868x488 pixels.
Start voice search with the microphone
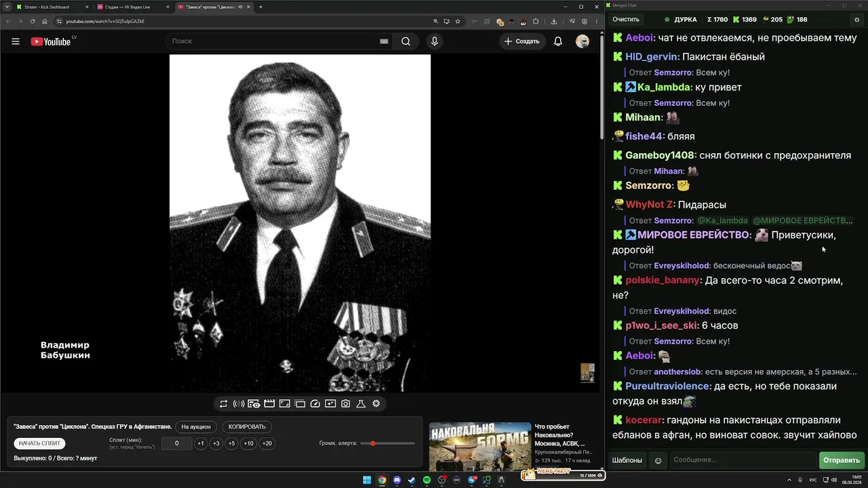[x=435, y=41]
